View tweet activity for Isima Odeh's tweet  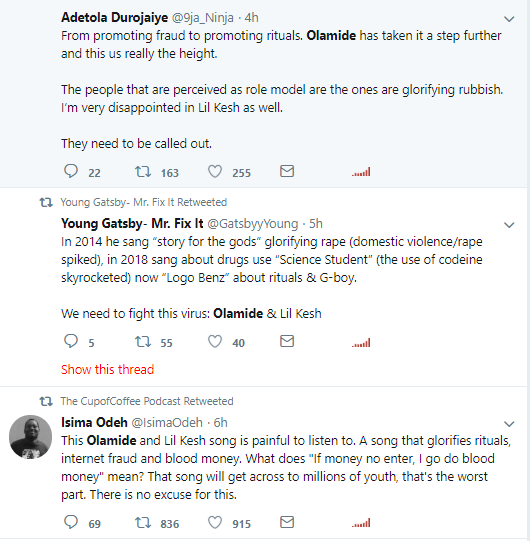(361, 523)
